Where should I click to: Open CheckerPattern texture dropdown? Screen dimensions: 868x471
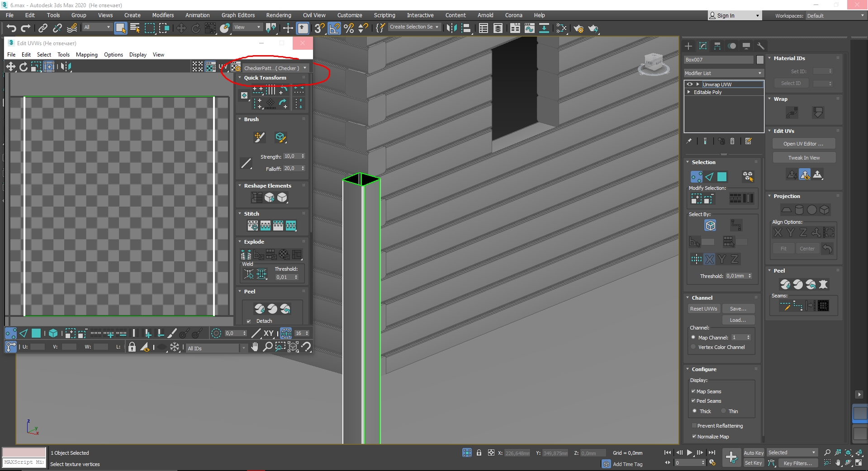click(x=275, y=68)
